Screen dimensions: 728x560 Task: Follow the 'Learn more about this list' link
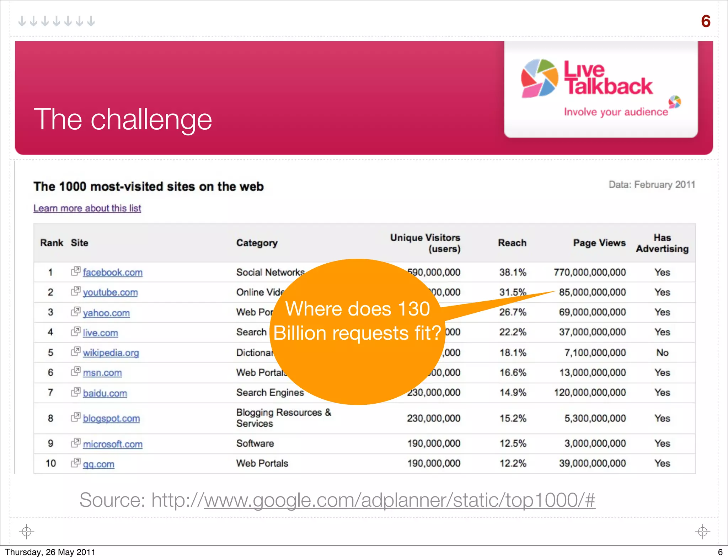click(87, 208)
